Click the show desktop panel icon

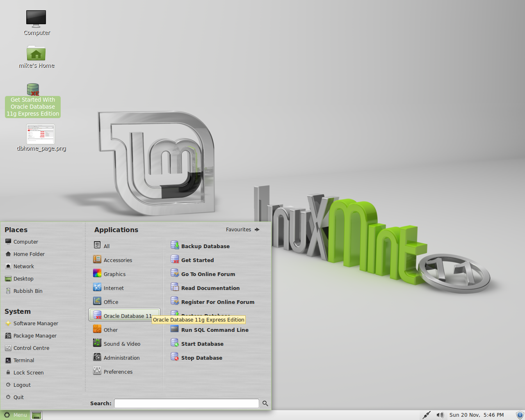[x=37, y=415]
